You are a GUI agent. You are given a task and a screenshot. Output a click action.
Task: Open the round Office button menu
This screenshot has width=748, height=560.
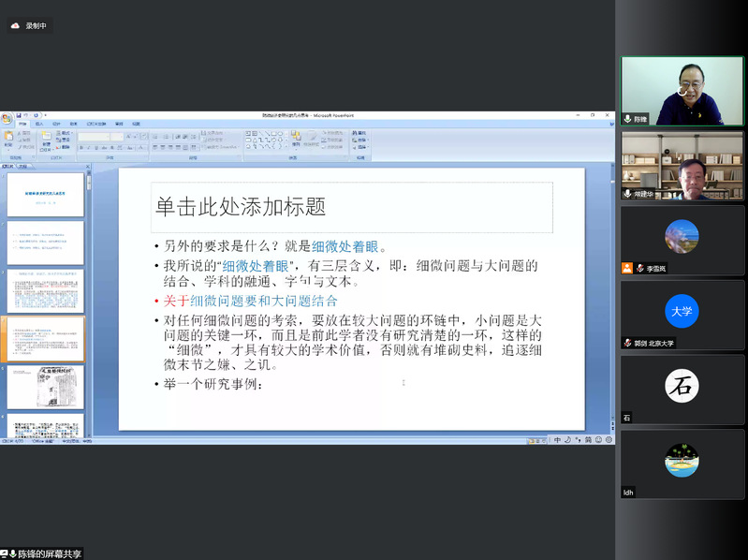click(x=7, y=118)
